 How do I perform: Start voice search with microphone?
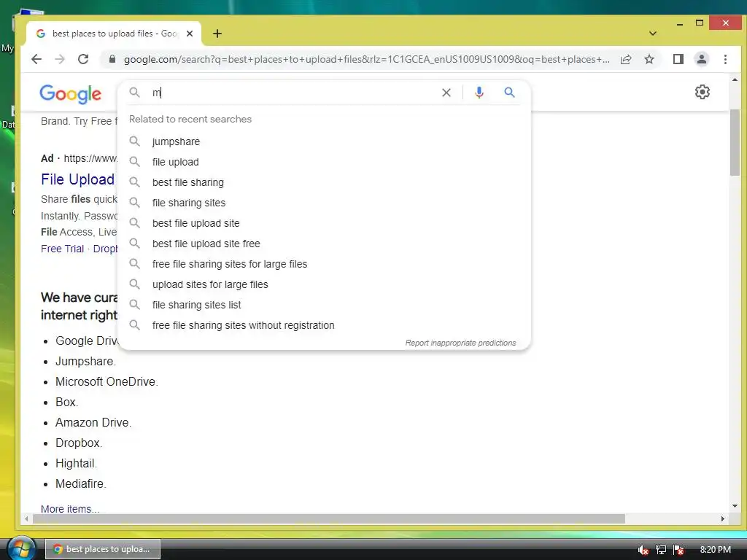pyautogui.click(x=479, y=92)
